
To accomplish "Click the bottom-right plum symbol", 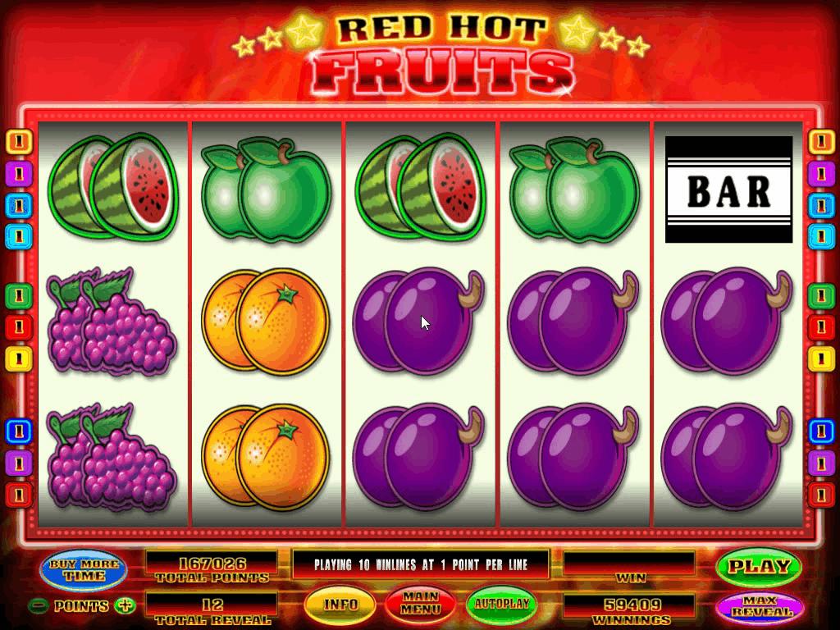I will 727,457.
